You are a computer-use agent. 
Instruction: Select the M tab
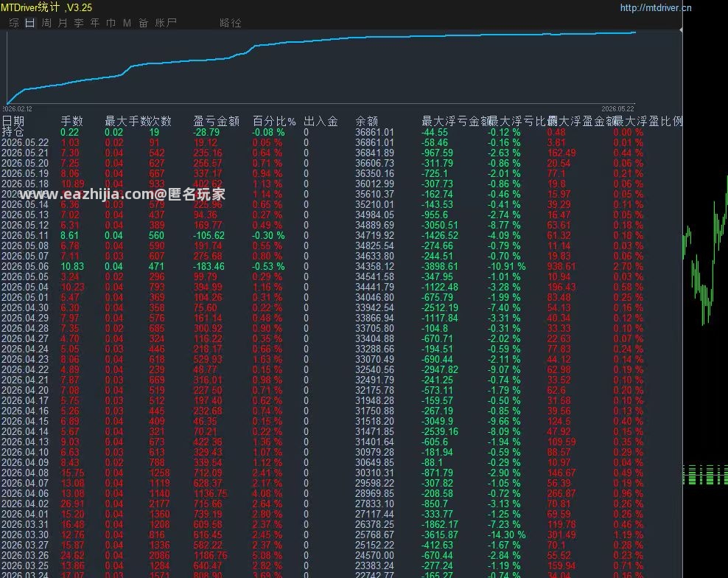tap(127, 23)
